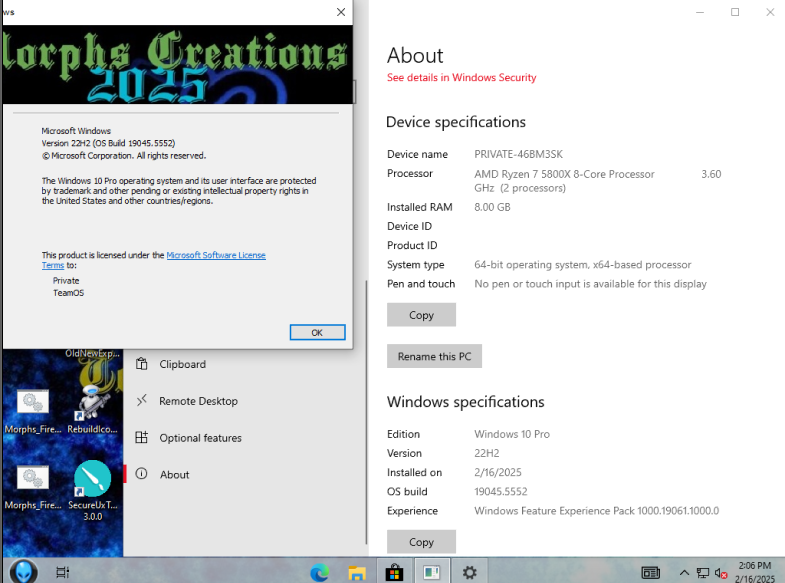Switch to Settings gear taskbar button

[x=469, y=572]
